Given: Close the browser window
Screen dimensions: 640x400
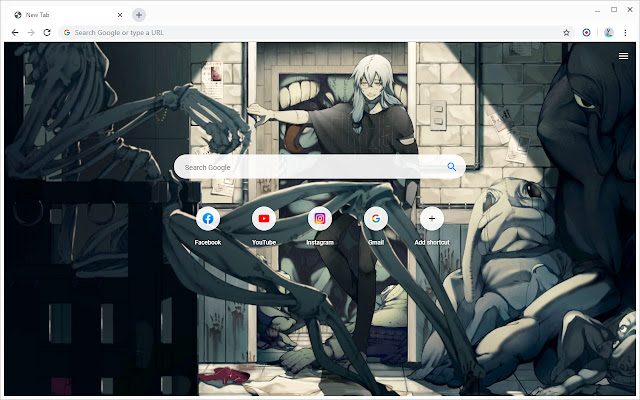Looking at the screenshot, I should [x=630, y=10].
